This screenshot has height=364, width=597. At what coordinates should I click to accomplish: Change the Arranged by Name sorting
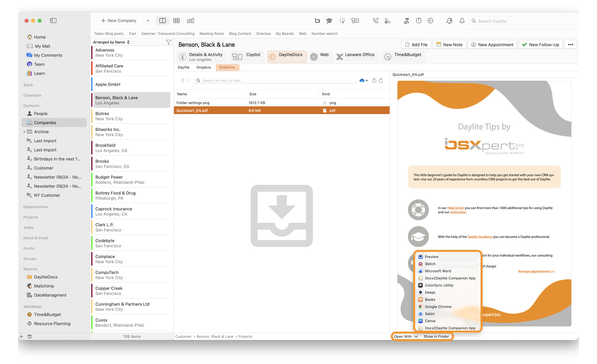point(111,42)
